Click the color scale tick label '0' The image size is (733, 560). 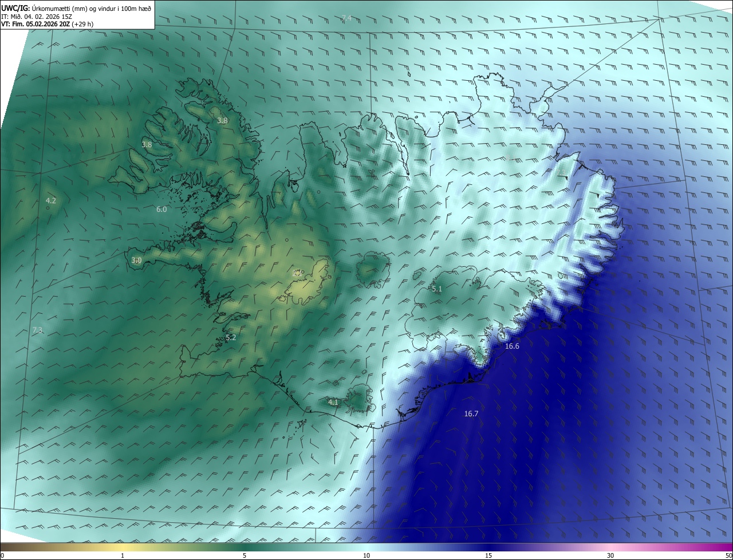coord(2,555)
